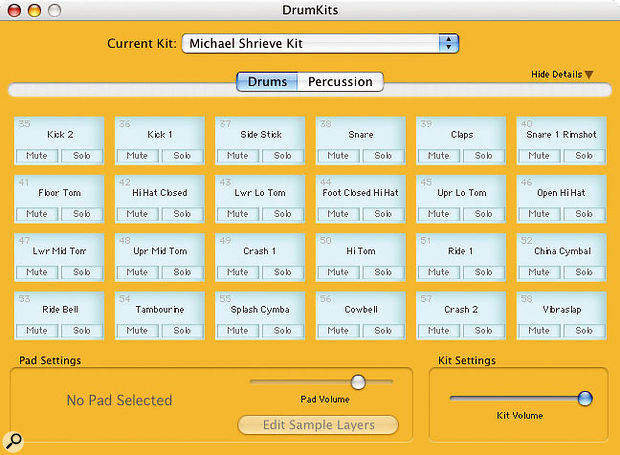Solo the Open HiHat pad
The image size is (620, 455).
click(584, 214)
